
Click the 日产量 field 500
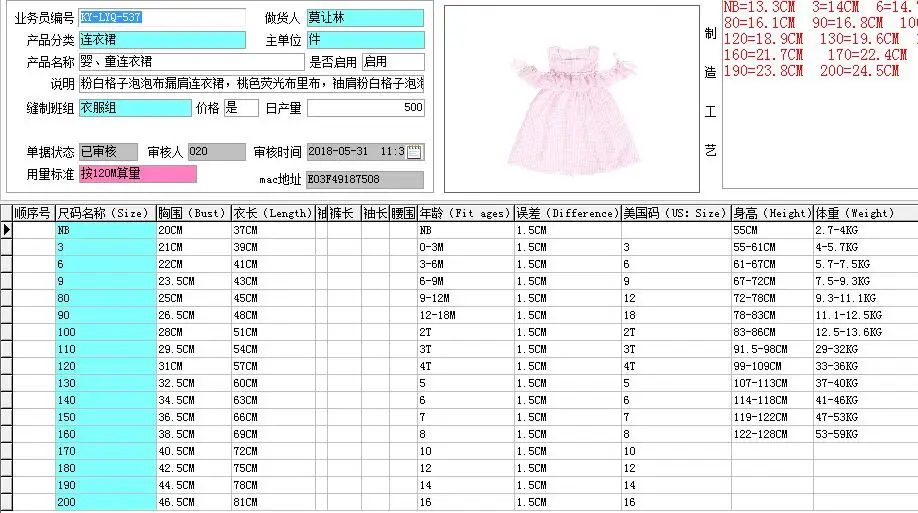(x=366, y=108)
